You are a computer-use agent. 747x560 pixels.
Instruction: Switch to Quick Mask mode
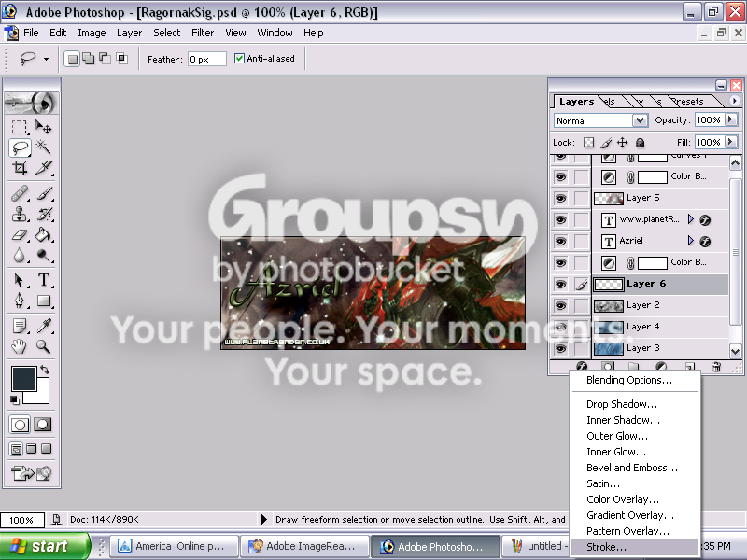pos(42,425)
